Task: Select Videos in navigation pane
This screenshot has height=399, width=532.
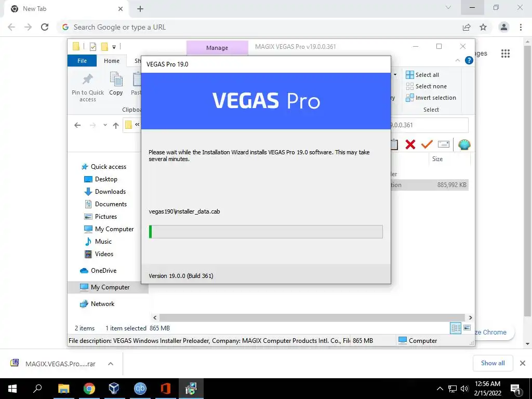Action: [99, 254]
